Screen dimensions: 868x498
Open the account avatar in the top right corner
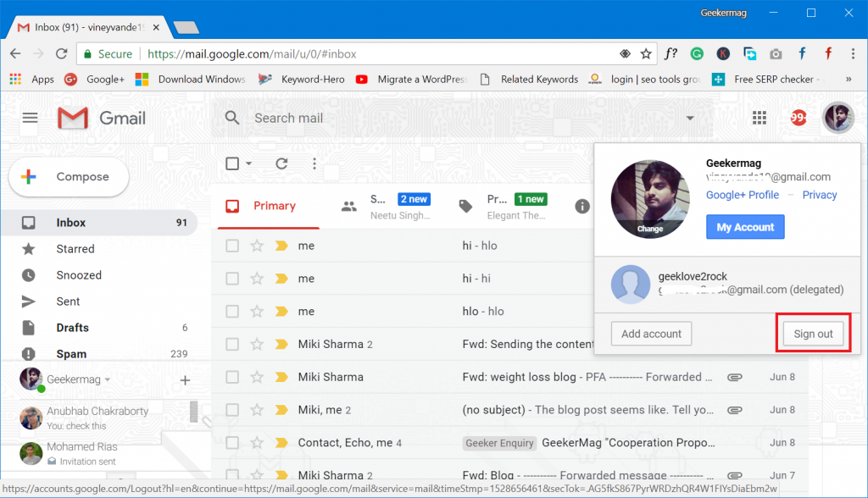(x=838, y=118)
